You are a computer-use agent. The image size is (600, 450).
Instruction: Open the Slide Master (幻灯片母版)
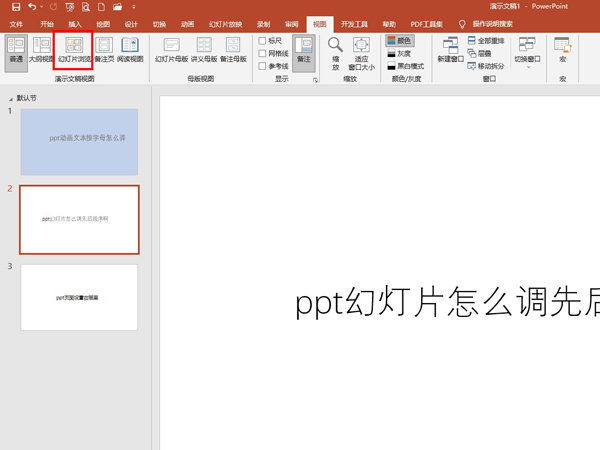172,49
